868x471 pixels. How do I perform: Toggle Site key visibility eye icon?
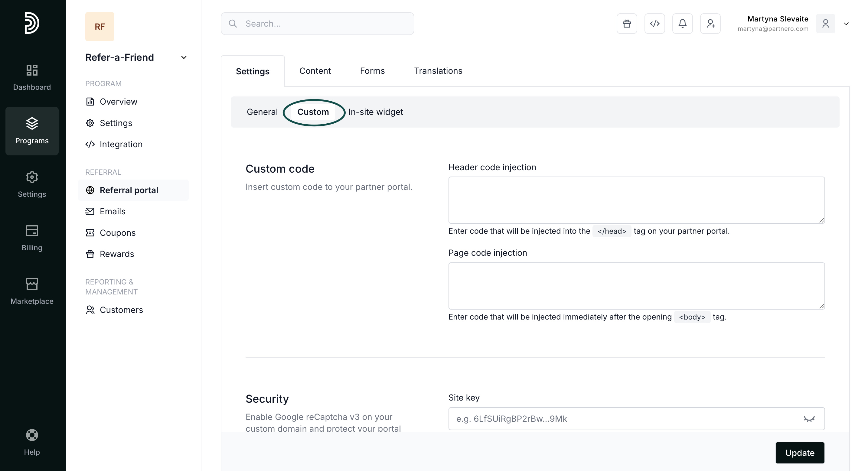coord(809,419)
